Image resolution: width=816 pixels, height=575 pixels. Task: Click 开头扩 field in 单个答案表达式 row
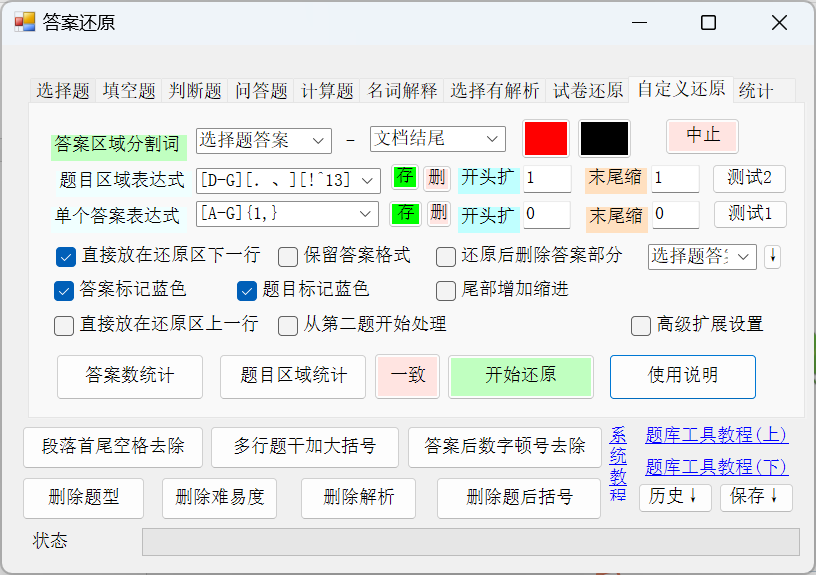coord(547,214)
